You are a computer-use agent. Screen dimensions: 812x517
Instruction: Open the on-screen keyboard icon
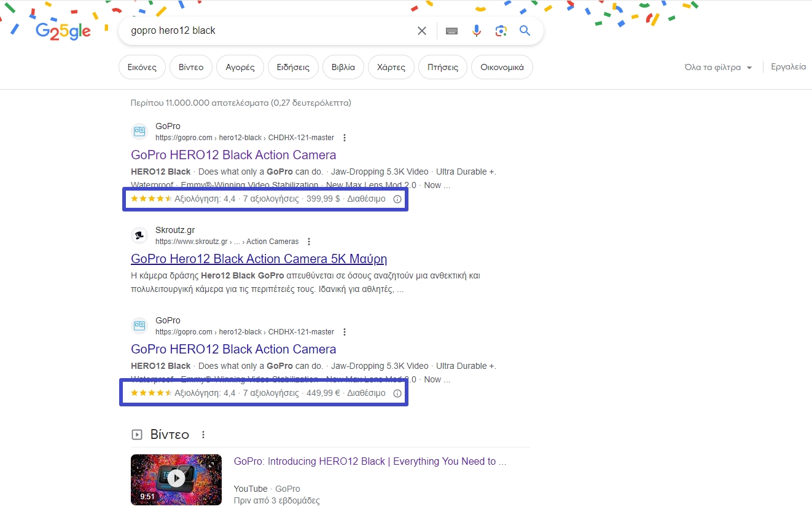point(451,30)
